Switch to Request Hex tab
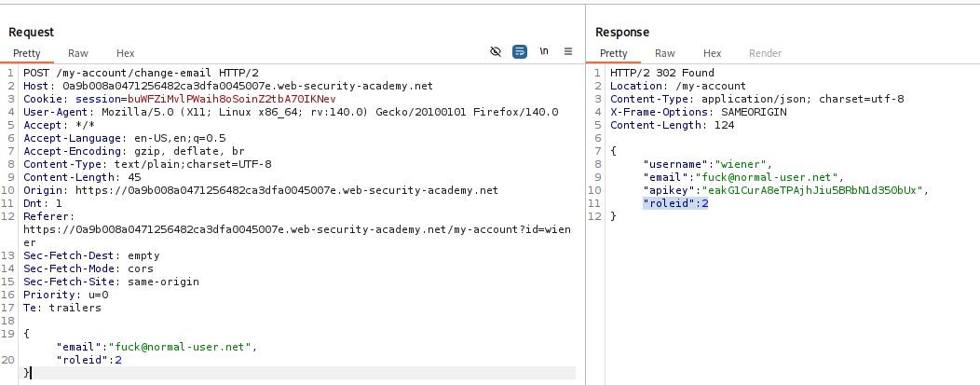The image size is (980, 385). pos(125,53)
